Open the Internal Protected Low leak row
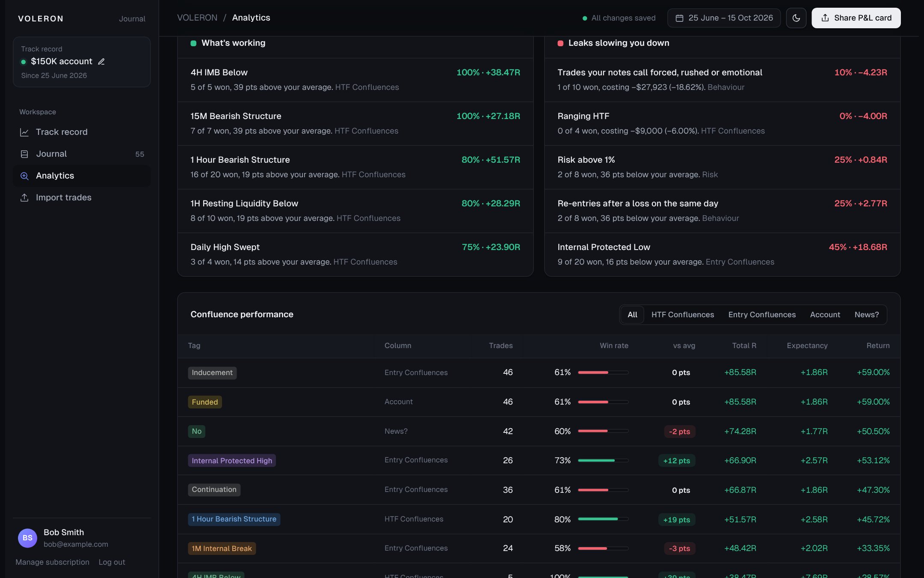Screen dimensions: 924x578 (722, 254)
